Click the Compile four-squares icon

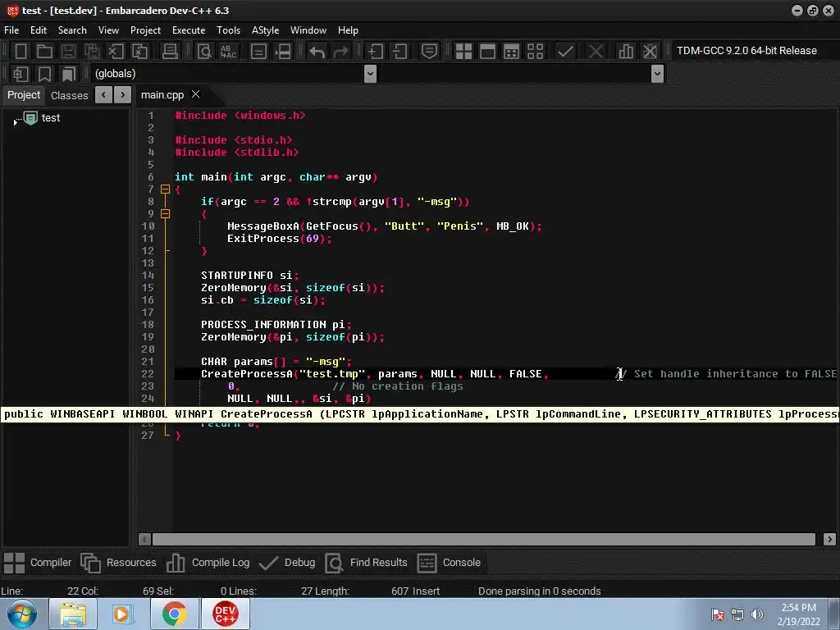tap(463, 51)
